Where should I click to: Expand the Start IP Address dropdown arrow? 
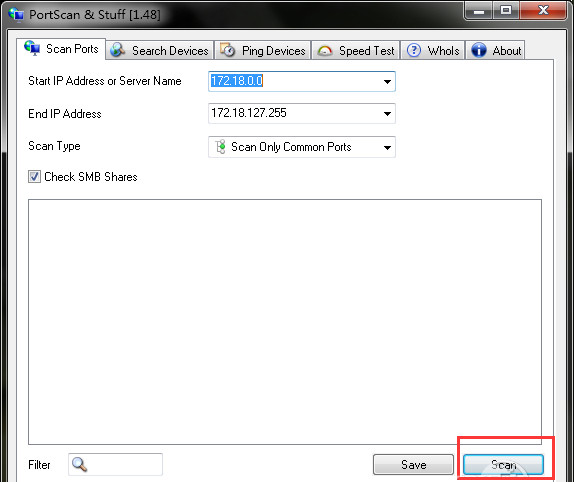[387, 82]
